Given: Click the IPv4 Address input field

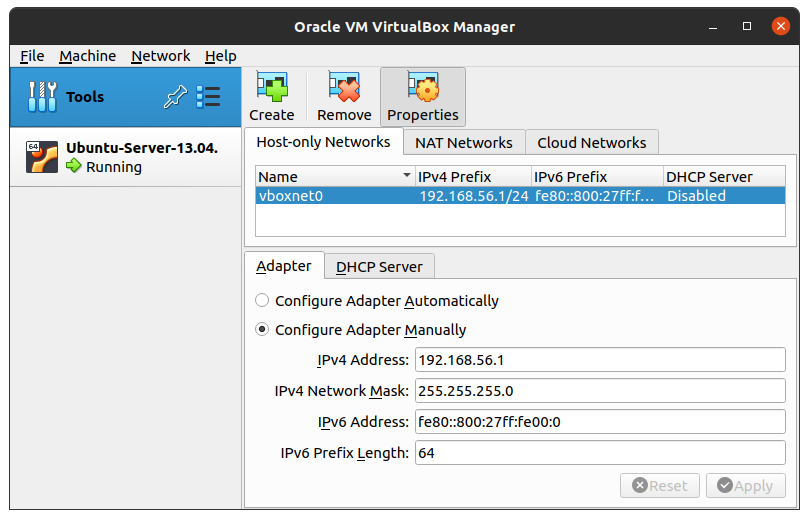Looking at the screenshot, I should (x=600, y=360).
